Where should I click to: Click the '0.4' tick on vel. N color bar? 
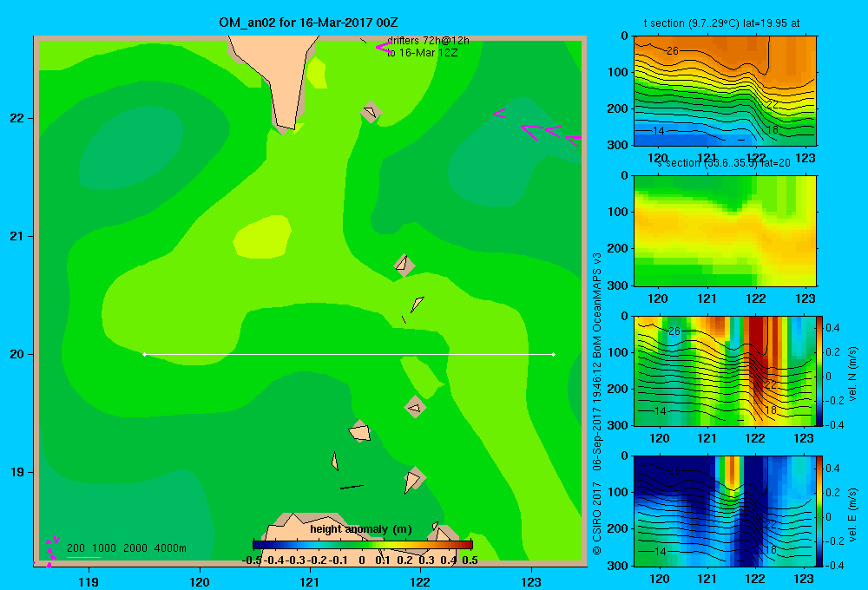point(832,328)
